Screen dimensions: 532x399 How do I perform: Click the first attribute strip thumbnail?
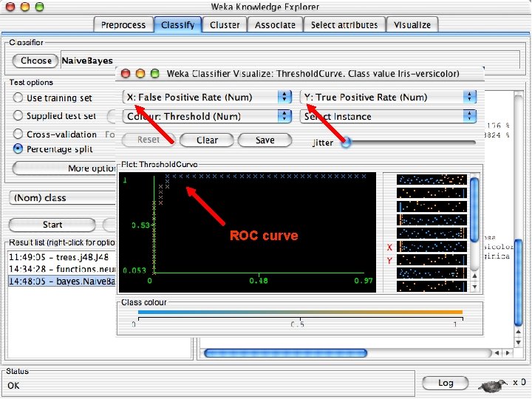pos(432,180)
